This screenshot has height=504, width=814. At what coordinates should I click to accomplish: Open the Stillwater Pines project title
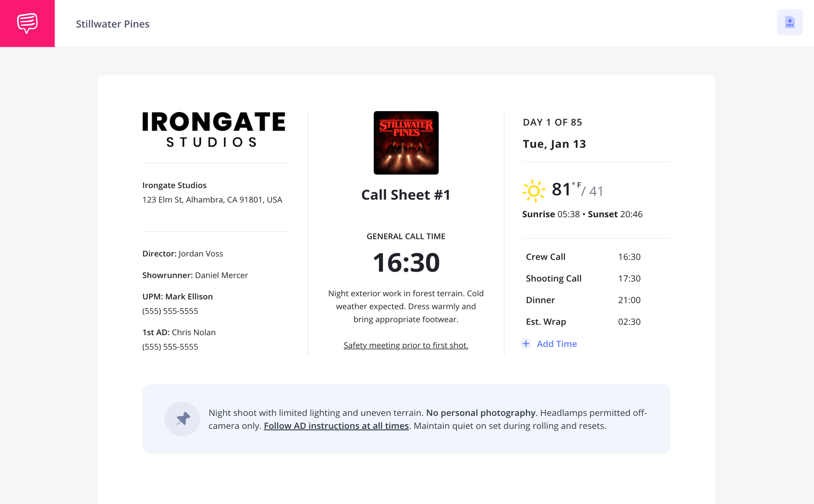(112, 24)
